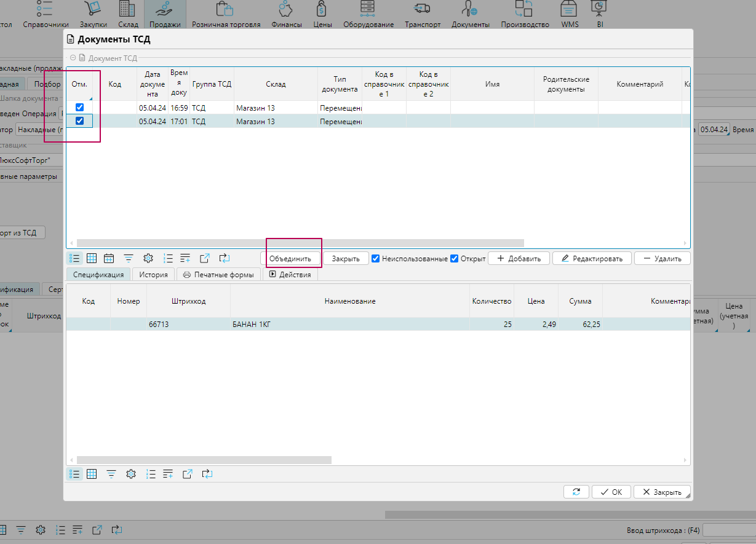Click gear icon in specification toolbar
This screenshot has width=756, height=544.
coord(130,474)
